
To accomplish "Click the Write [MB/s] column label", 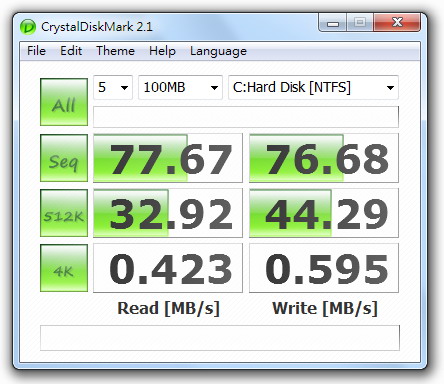I will (325, 308).
